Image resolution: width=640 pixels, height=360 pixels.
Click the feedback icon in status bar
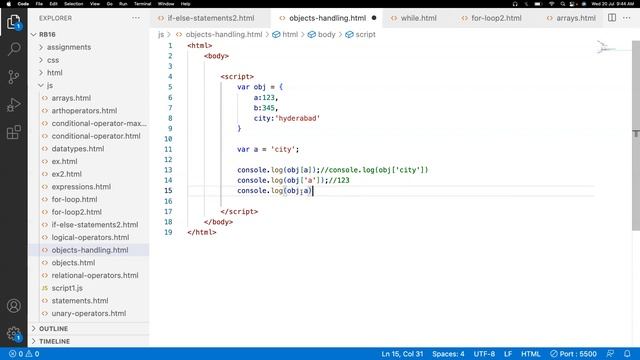[610, 354]
